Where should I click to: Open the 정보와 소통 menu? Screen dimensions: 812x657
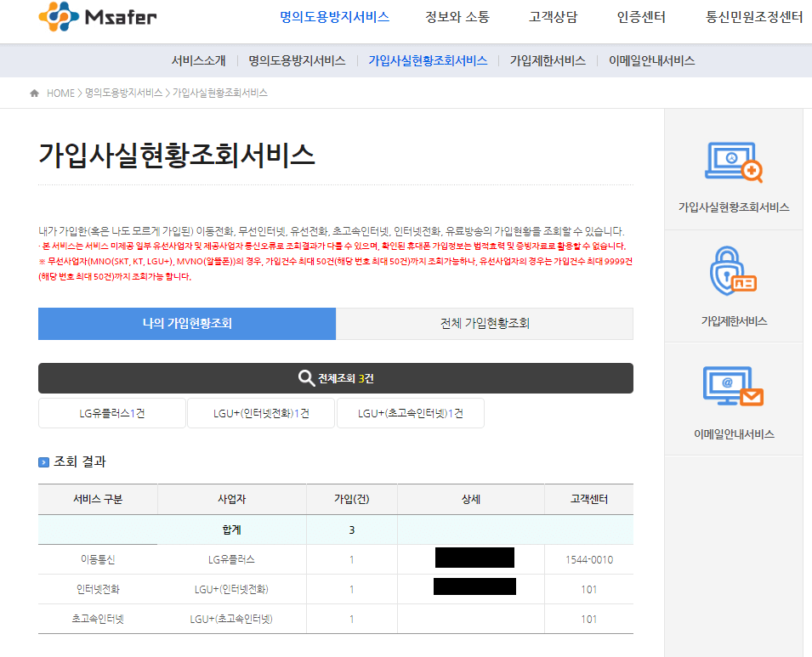coord(457,14)
